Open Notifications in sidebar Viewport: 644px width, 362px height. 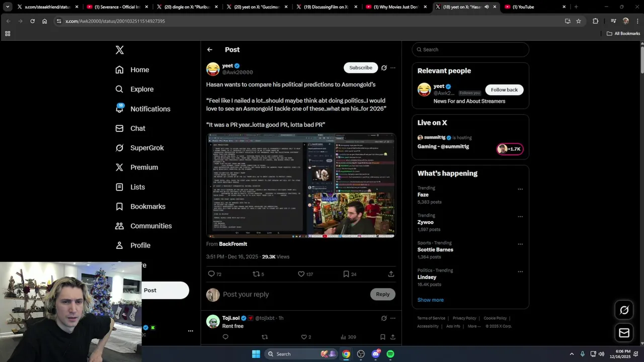click(143, 109)
